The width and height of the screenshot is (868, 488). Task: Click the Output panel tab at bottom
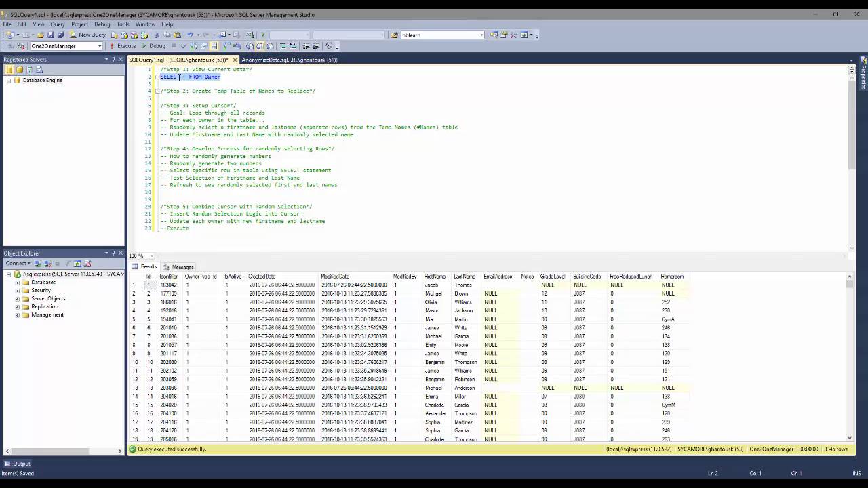[17, 464]
